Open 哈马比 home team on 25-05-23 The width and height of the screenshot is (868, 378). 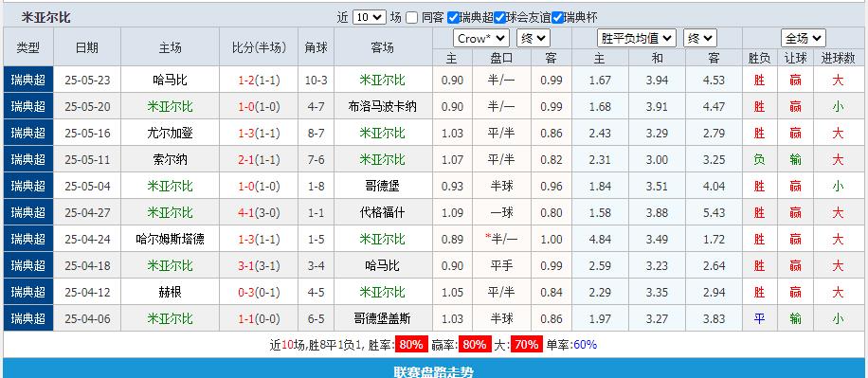pos(170,81)
